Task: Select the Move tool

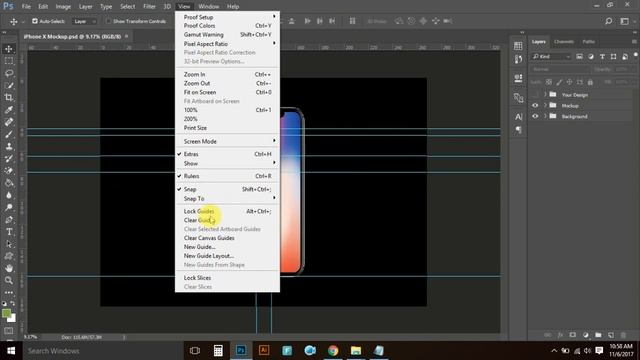Action: click(x=9, y=49)
